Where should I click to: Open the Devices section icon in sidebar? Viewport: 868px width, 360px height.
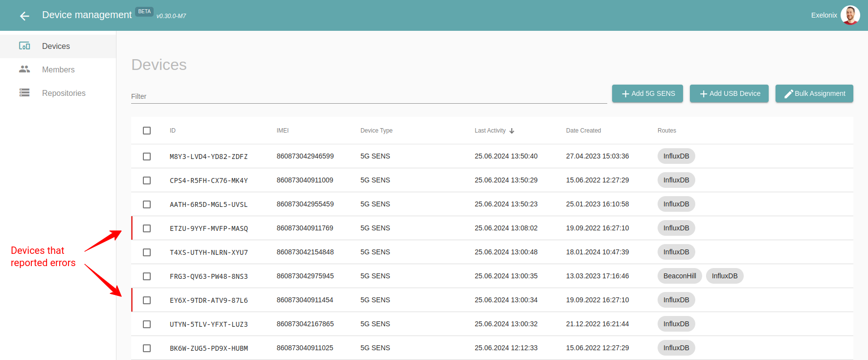click(24, 46)
